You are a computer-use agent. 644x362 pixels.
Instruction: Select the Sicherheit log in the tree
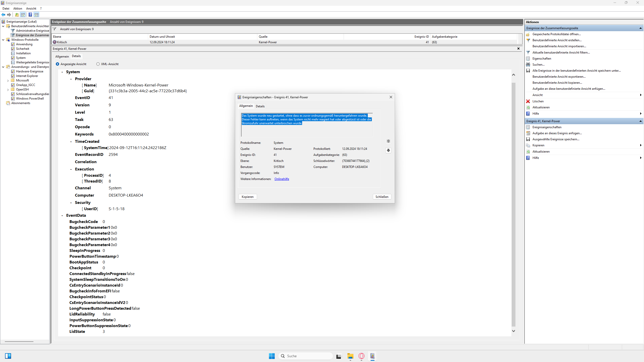click(22, 49)
